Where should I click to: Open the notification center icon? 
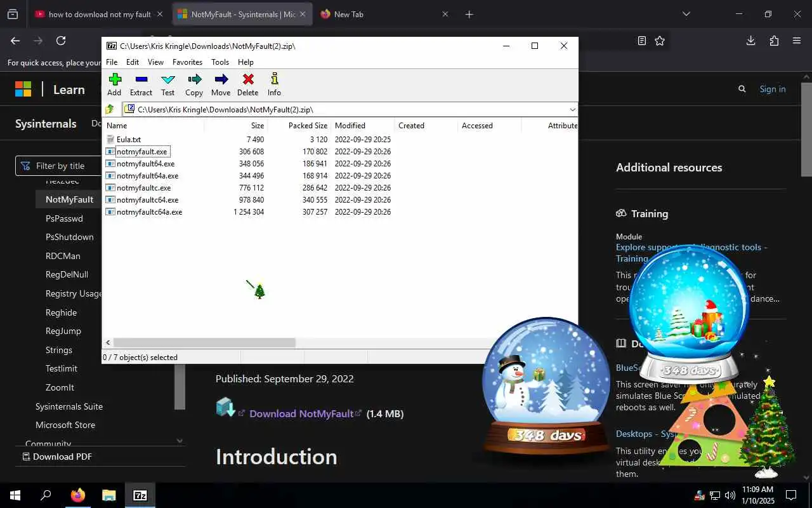tap(791, 495)
